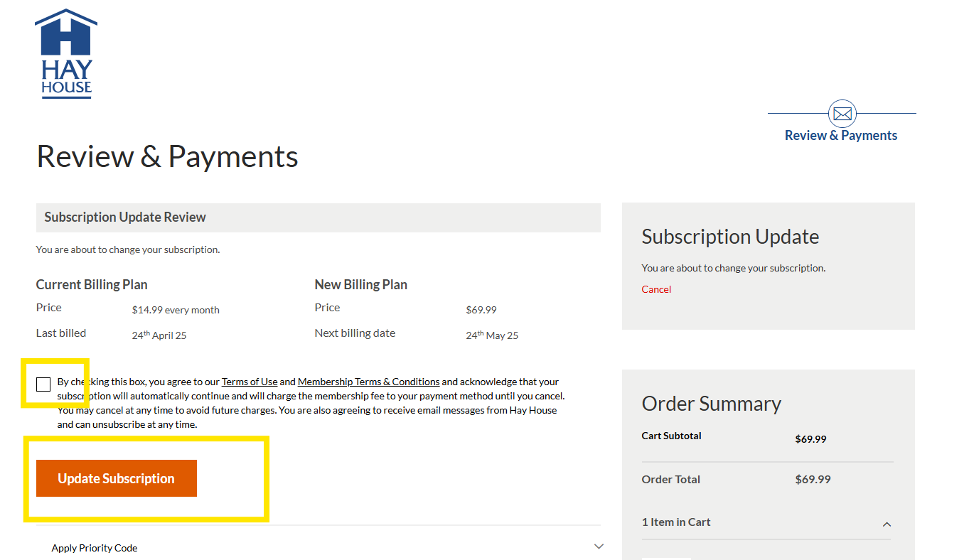Click the Subscription Update sidebar heading
The height and width of the screenshot is (560, 969).
click(730, 237)
